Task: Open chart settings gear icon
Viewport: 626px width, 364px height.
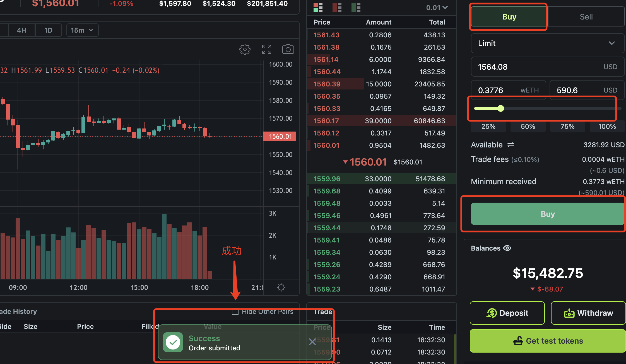Action: point(245,49)
